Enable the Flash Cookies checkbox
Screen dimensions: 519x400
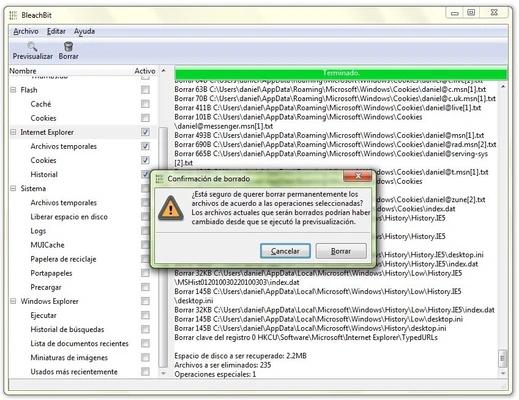click(x=145, y=118)
